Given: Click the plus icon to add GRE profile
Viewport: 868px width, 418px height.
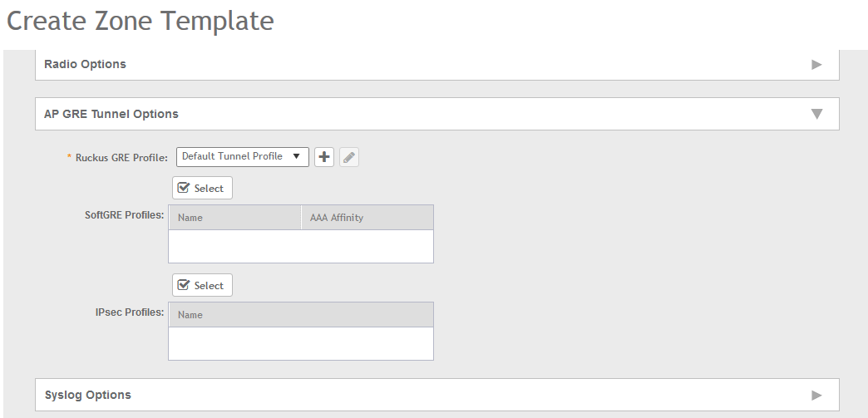Looking at the screenshot, I should click(x=323, y=157).
